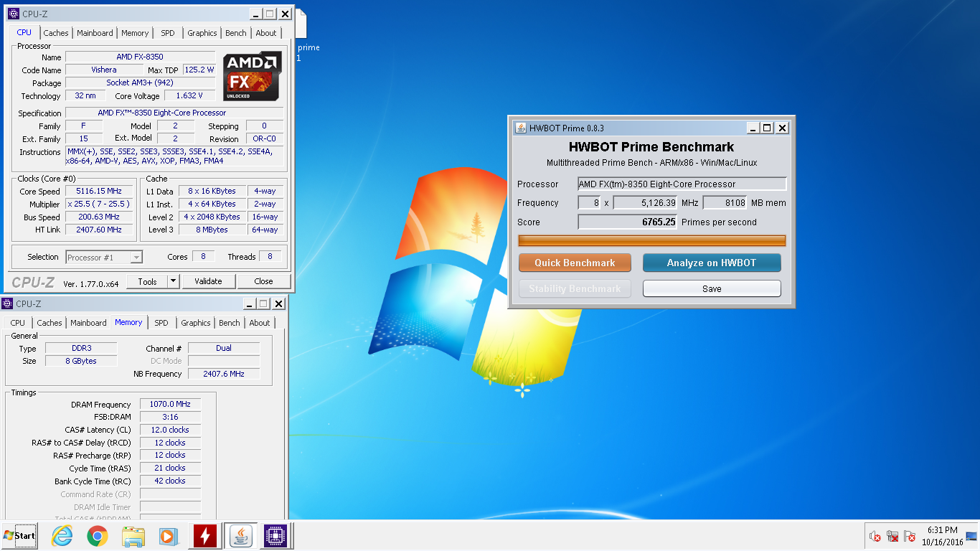Start the Quick Benchmark
Screen dimensions: 980x551
(575, 263)
